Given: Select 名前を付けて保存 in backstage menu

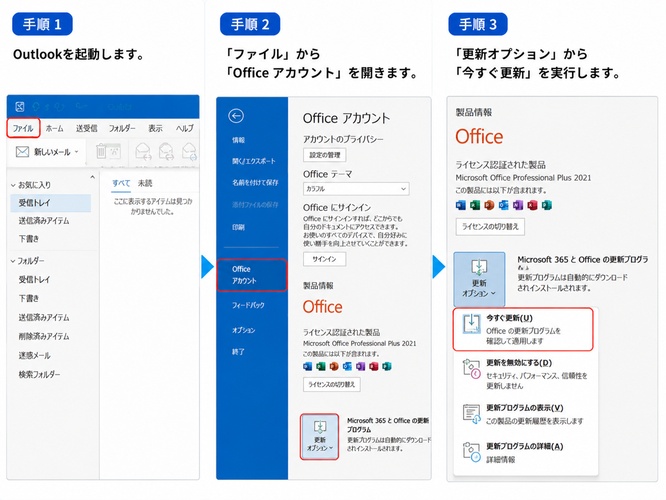Looking at the screenshot, I should click(255, 182).
